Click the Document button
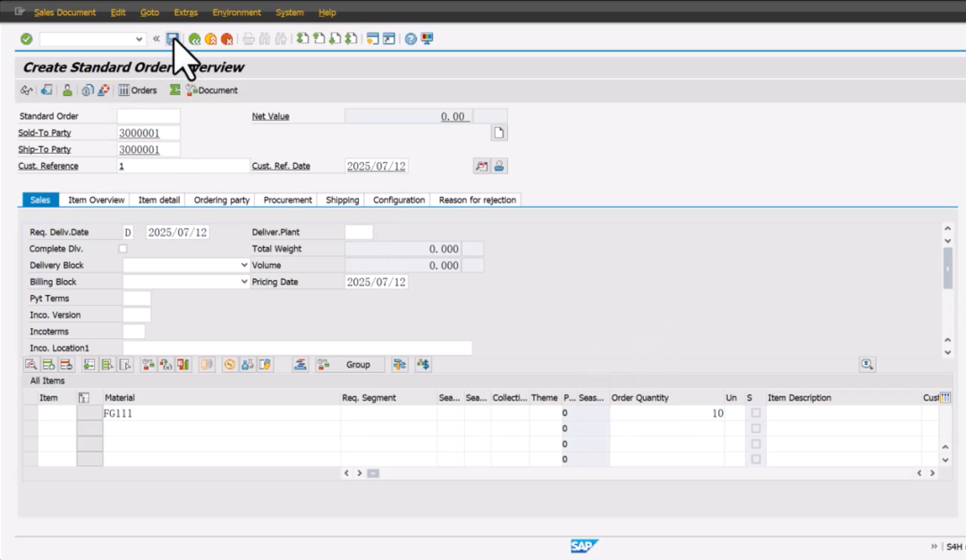 212,90
